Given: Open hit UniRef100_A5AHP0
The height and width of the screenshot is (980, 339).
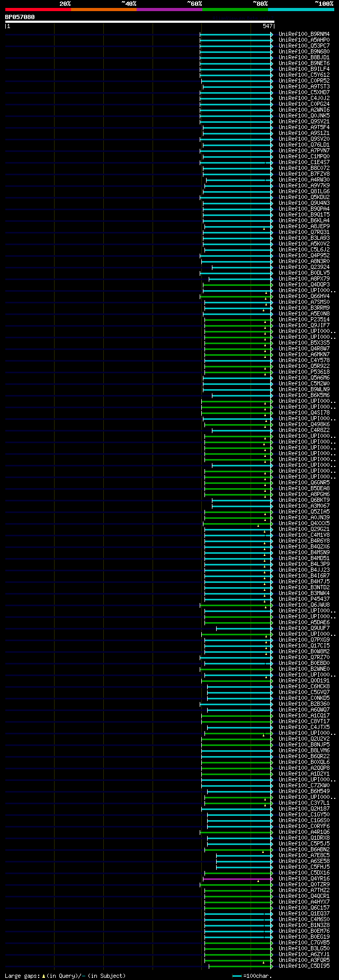Looking at the screenshot, I should (x=304, y=40).
